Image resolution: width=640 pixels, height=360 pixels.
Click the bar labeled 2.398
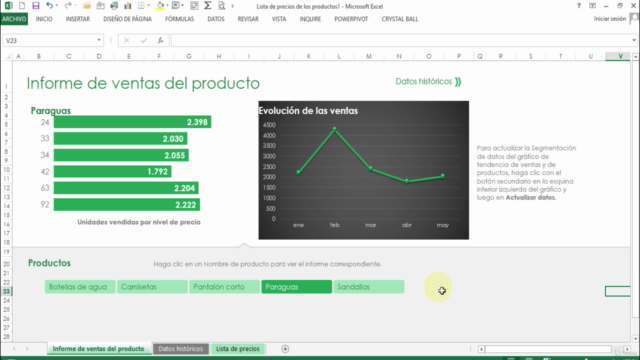(x=132, y=122)
